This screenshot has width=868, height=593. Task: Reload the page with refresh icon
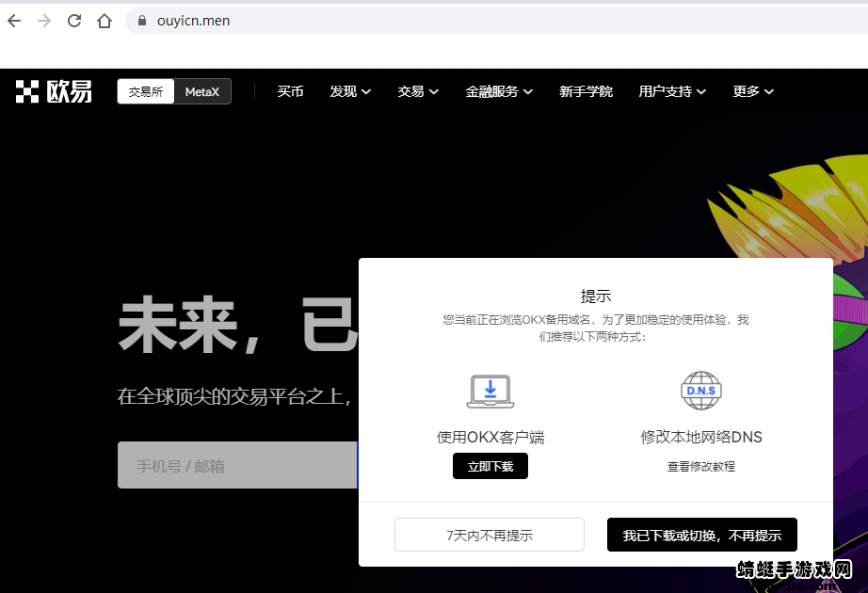(x=74, y=21)
